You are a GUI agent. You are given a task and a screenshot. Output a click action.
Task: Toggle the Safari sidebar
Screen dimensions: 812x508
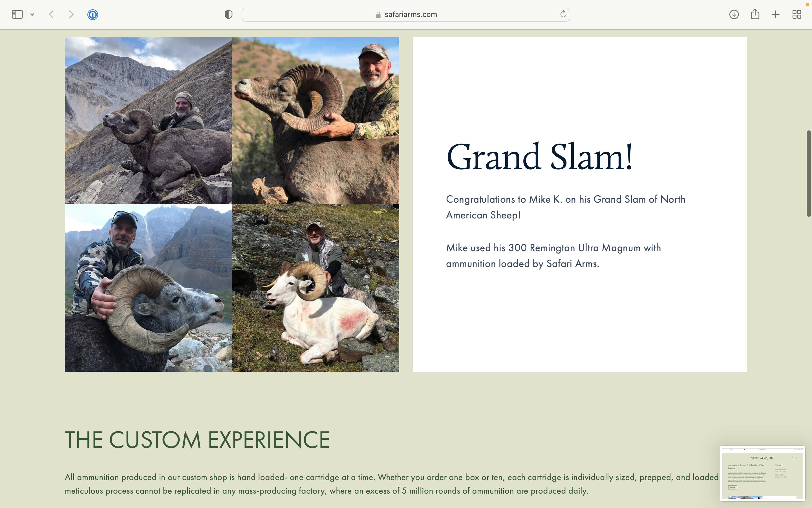[x=17, y=14]
